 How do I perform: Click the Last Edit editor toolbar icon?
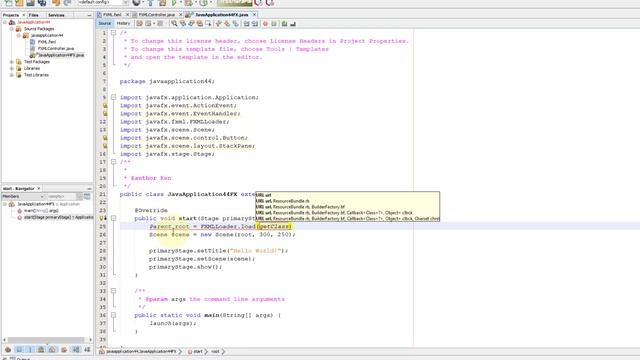(x=139, y=24)
